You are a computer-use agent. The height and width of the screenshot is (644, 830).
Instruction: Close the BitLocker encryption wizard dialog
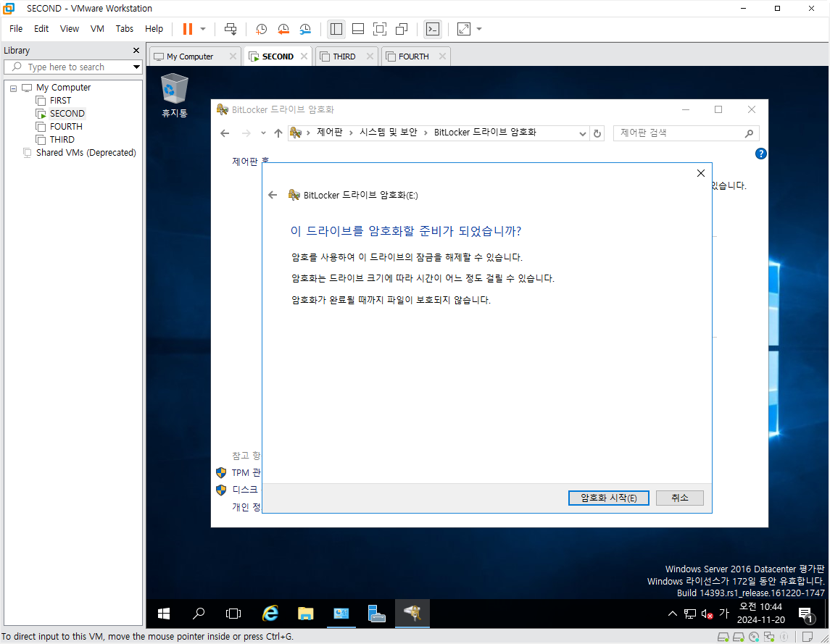pos(701,173)
